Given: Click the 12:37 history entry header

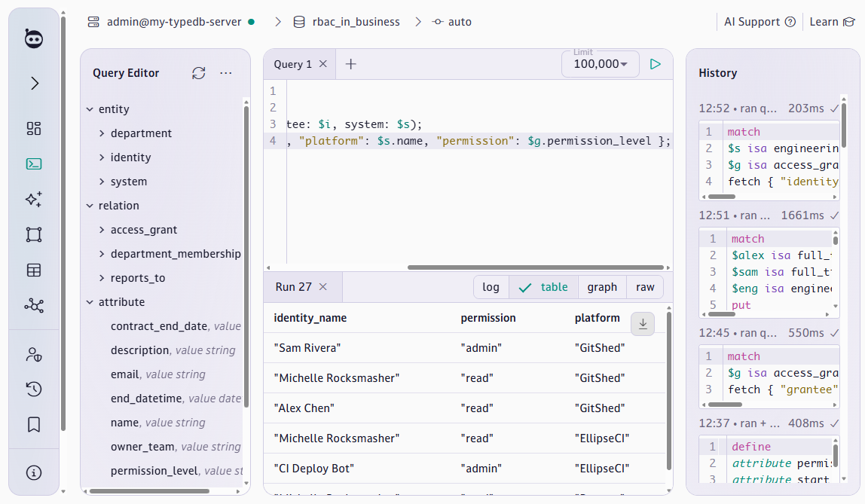Looking at the screenshot, I should pyautogui.click(x=769, y=423).
